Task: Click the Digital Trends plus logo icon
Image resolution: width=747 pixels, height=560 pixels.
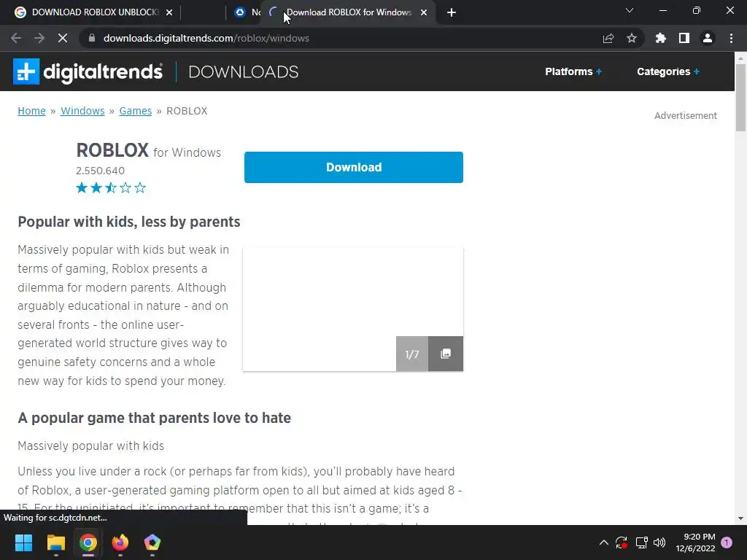Action: coord(26,71)
